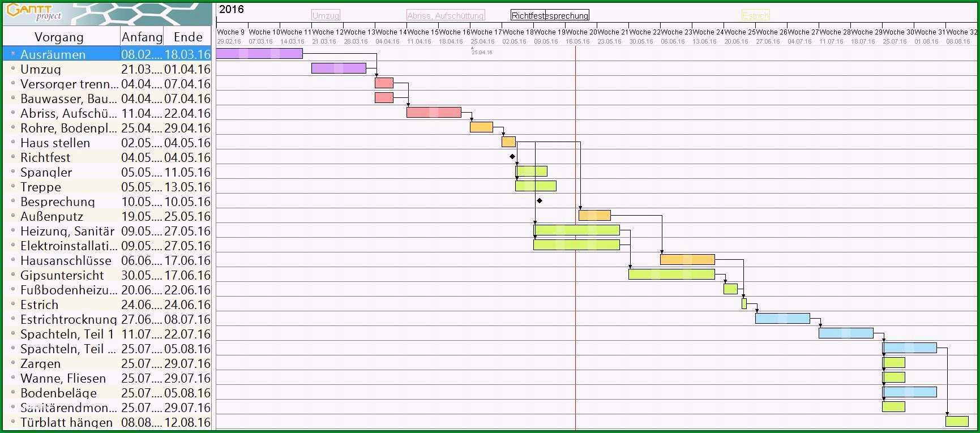Image resolution: width=980 pixels, height=433 pixels.
Task: Select the Spangler task row
Action: pos(108,172)
